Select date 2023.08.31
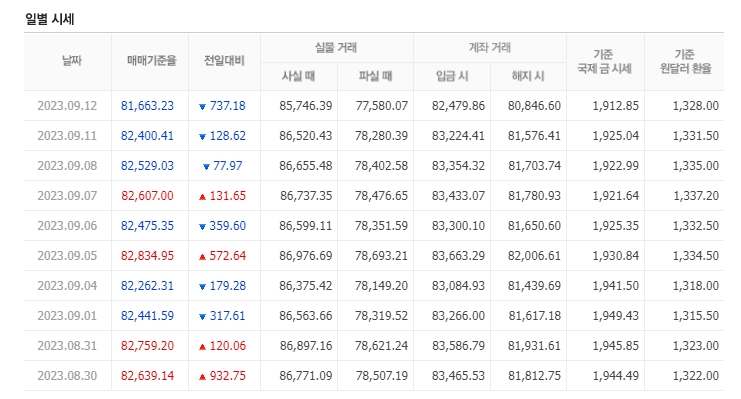741x399 pixels. [x=67, y=346]
